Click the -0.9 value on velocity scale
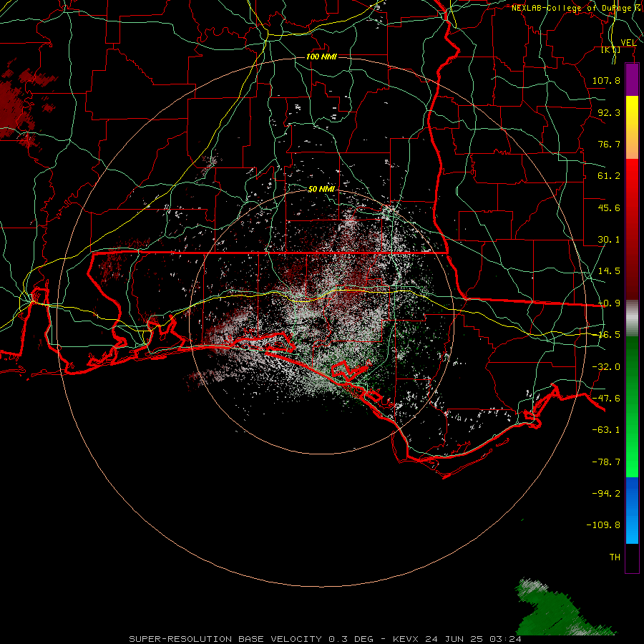Screen dimensions: 644x644 coord(609,303)
